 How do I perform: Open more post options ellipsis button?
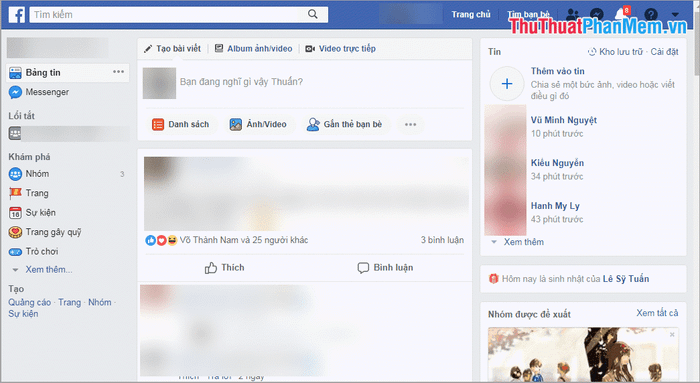pyautogui.click(x=410, y=124)
